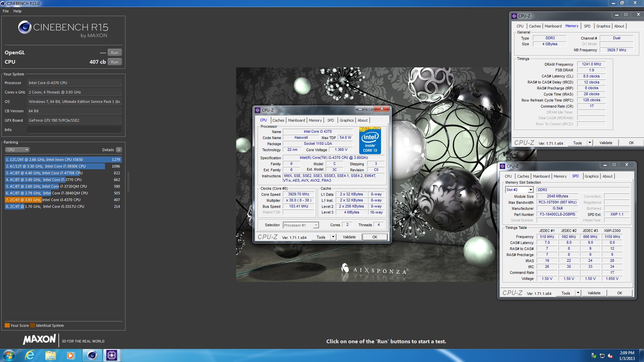This screenshot has width=644, height=362.
Task: Expand Tools dropdown arrow in center CPU-Z
Action: [333, 237]
